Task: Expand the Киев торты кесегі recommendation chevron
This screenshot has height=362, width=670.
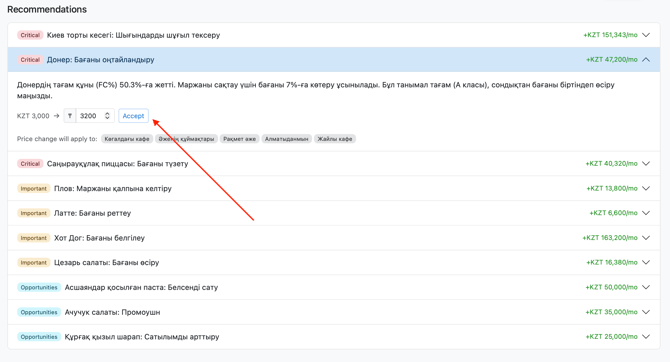Action: 646,35
